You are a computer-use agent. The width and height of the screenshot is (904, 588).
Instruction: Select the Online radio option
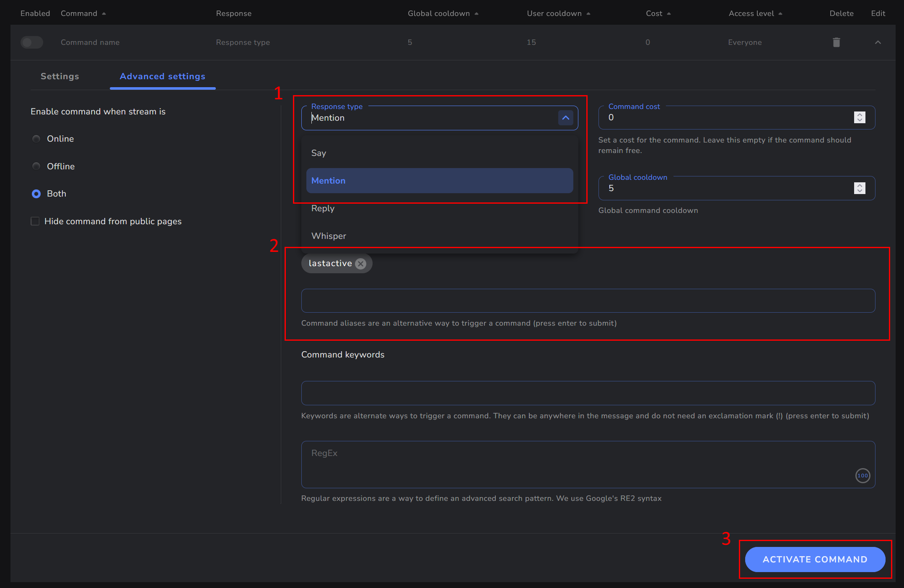pyautogui.click(x=36, y=139)
